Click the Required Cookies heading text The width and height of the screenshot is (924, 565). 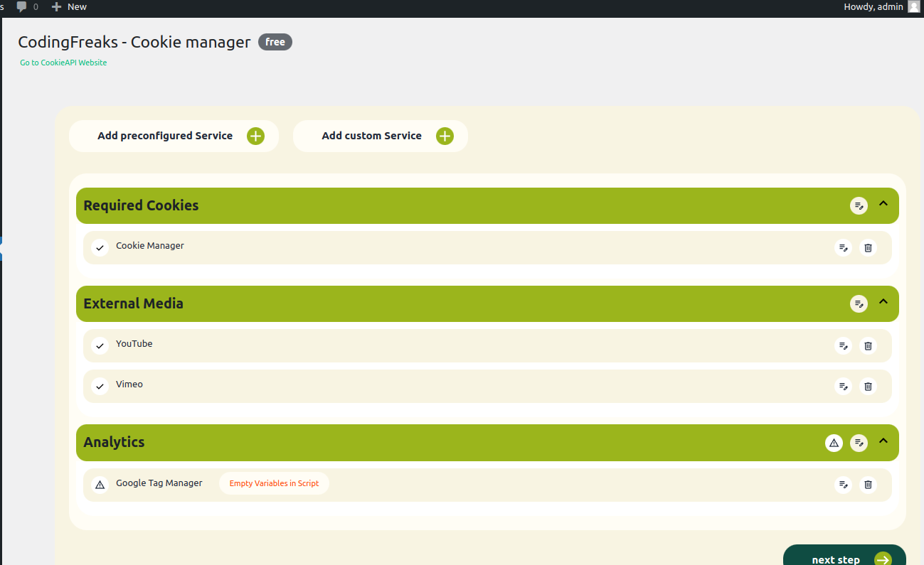tap(141, 205)
